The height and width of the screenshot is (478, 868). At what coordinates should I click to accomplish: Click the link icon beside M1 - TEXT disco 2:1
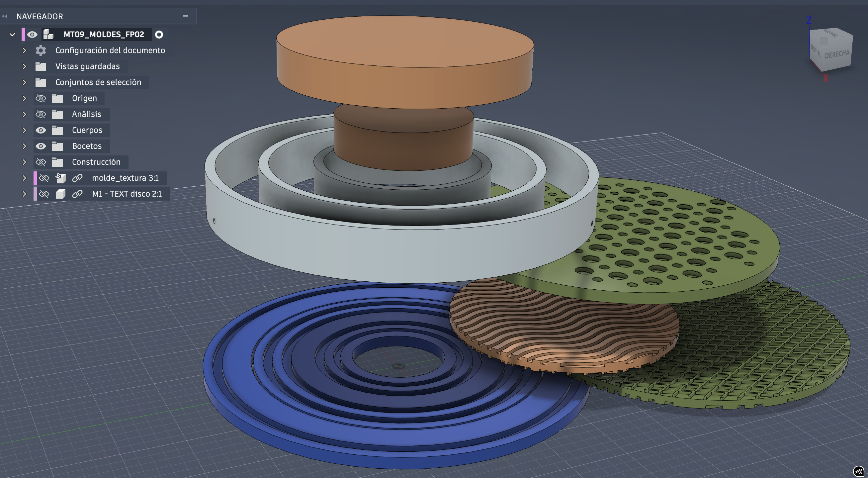[x=77, y=194]
